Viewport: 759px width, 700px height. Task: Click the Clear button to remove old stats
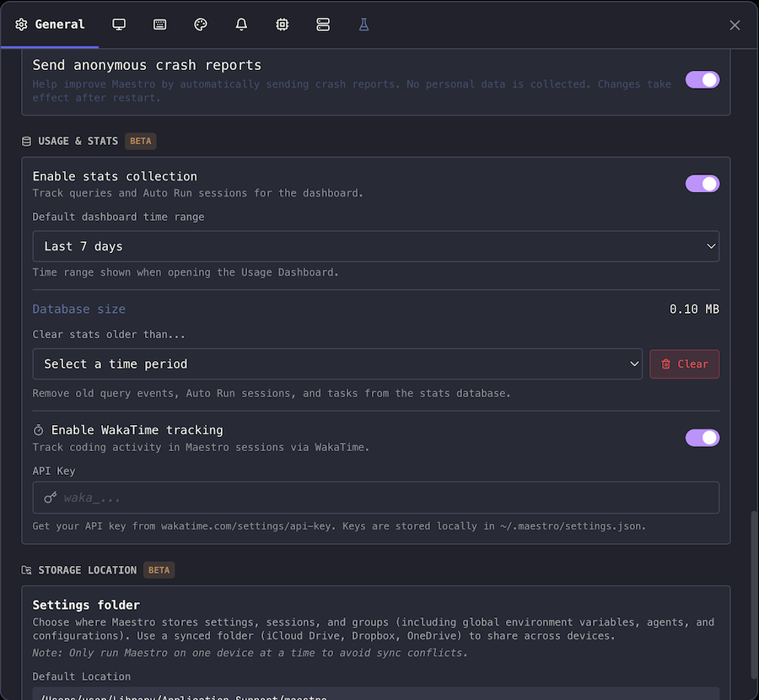tap(684, 364)
